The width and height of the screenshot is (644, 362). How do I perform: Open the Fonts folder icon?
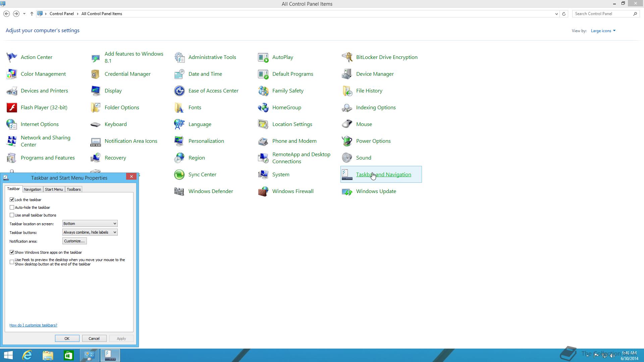click(179, 108)
